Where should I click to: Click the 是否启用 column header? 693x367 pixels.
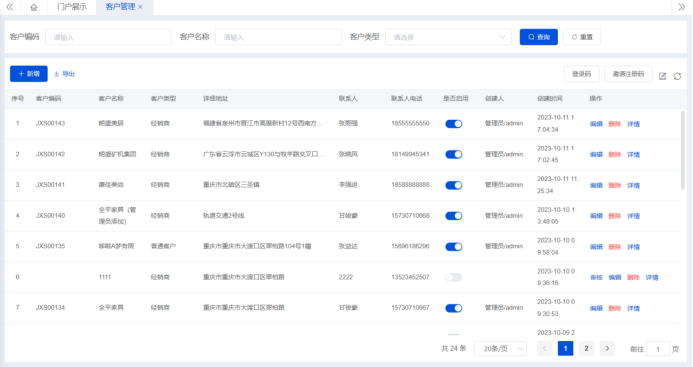[456, 99]
